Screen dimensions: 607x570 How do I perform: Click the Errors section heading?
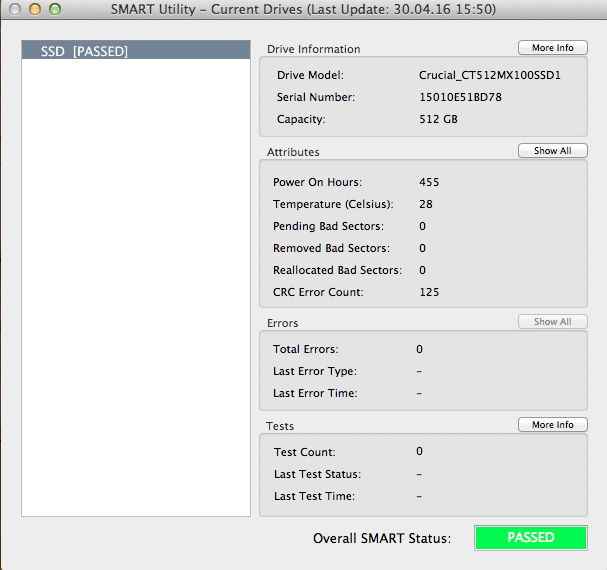(283, 323)
